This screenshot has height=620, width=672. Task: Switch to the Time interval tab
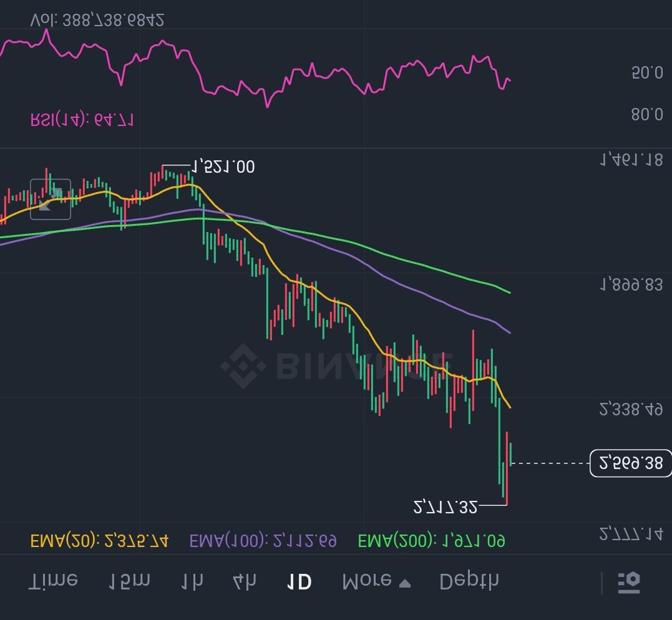click(x=53, y=581)
